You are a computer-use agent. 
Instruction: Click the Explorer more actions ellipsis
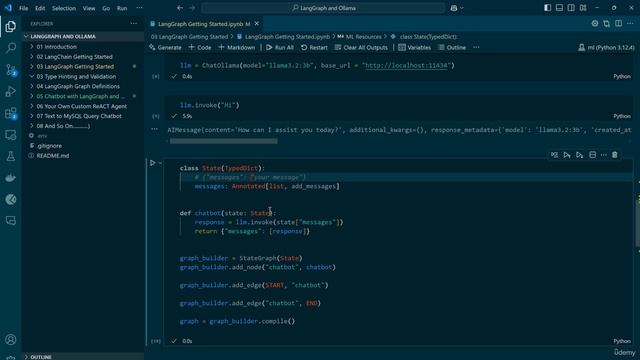(134, 24)
